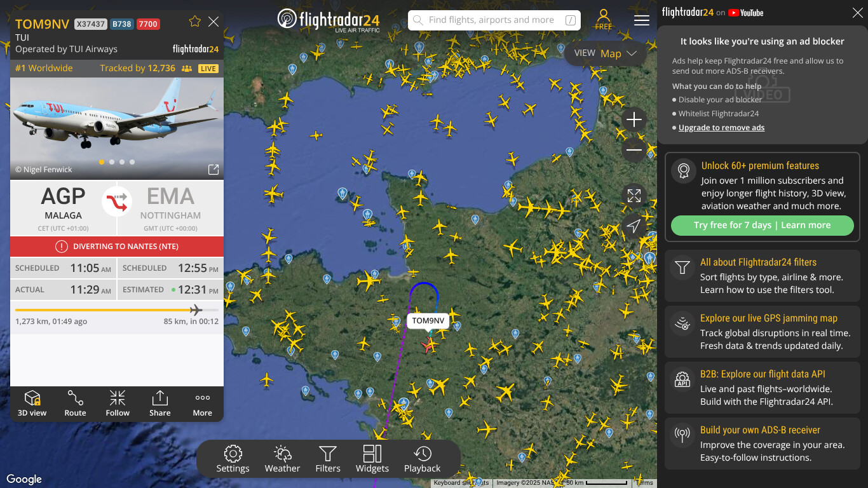Click the Diverting to Nantes (NTE) banner
This screenshot has height=488, width=868.
pyautogui.click(x=117, y=247)
